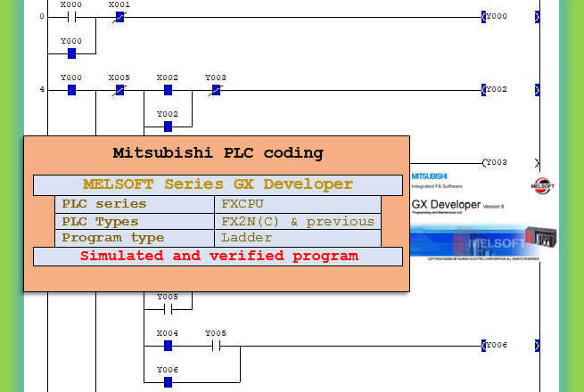
Task: Click the 'PLC series' cell
Action: (135, 204)
